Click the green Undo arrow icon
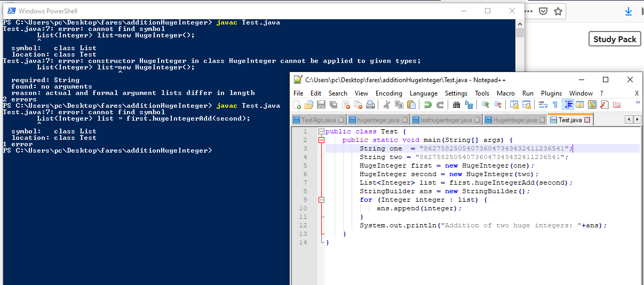 click(x=427, y=105)
